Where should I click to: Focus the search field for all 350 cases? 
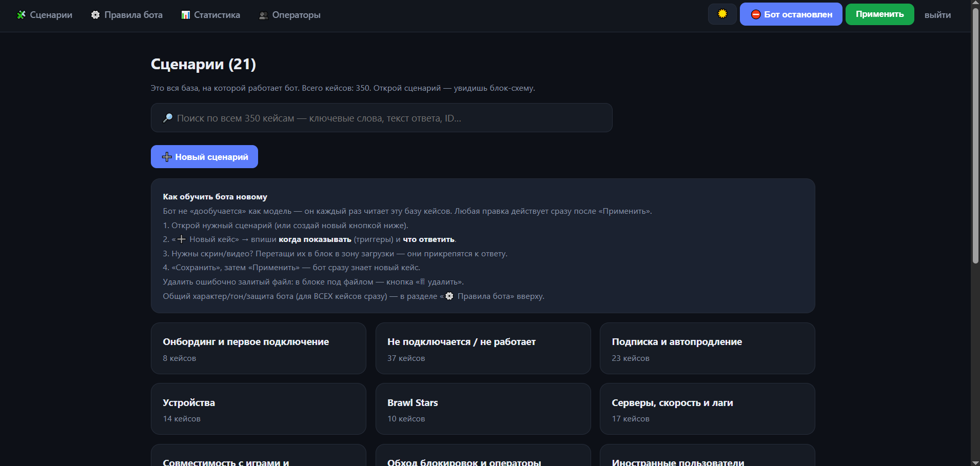(x=382, y=118)
